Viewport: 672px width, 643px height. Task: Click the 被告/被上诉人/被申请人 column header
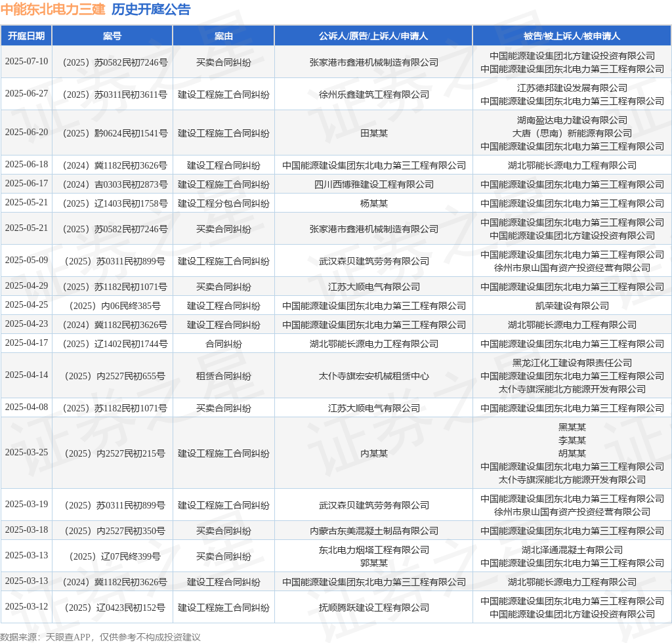click(572, 36)
